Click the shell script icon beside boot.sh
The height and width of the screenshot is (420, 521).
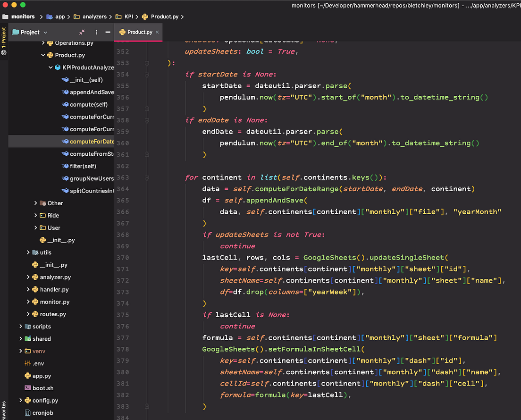[x=28, y=388]
